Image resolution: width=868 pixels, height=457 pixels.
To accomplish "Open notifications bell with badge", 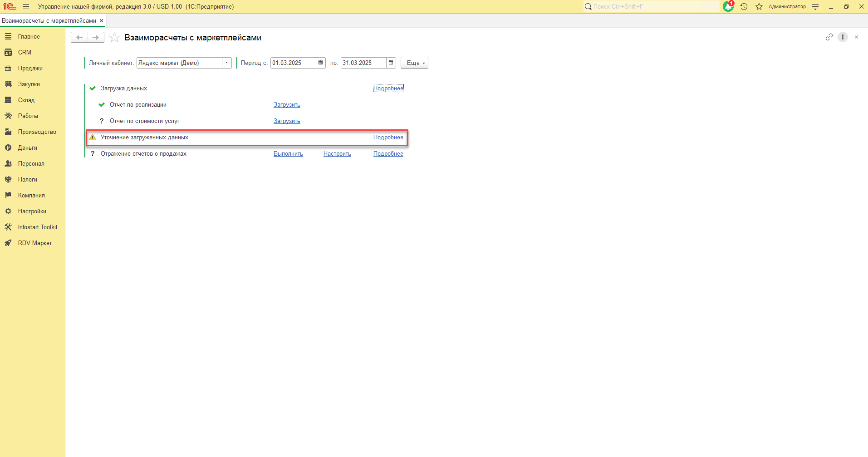I will click(728, 6).
